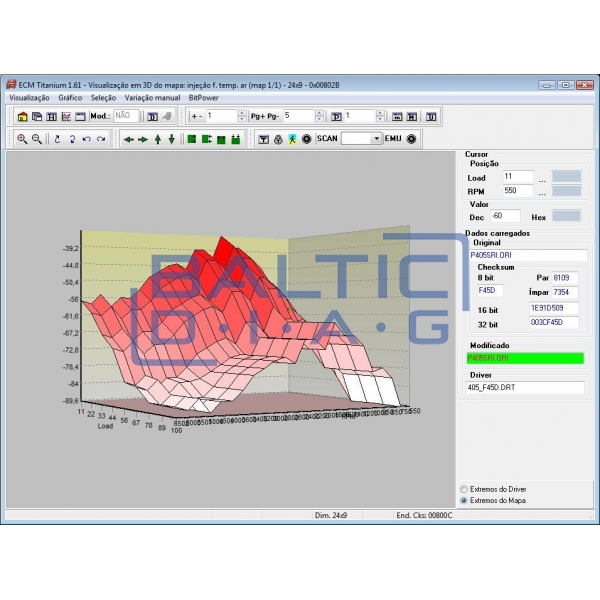600x600 pixels.
Task: Click the ECM Titanium app icon in titlebar
Action: pos(11,85)
